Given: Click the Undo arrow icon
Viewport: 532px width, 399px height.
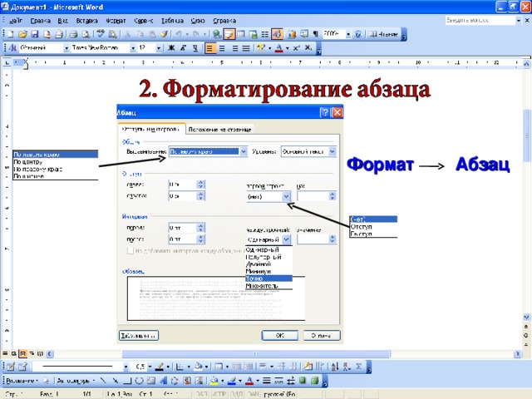Looking at the screenshot, I should pos(179,34).
